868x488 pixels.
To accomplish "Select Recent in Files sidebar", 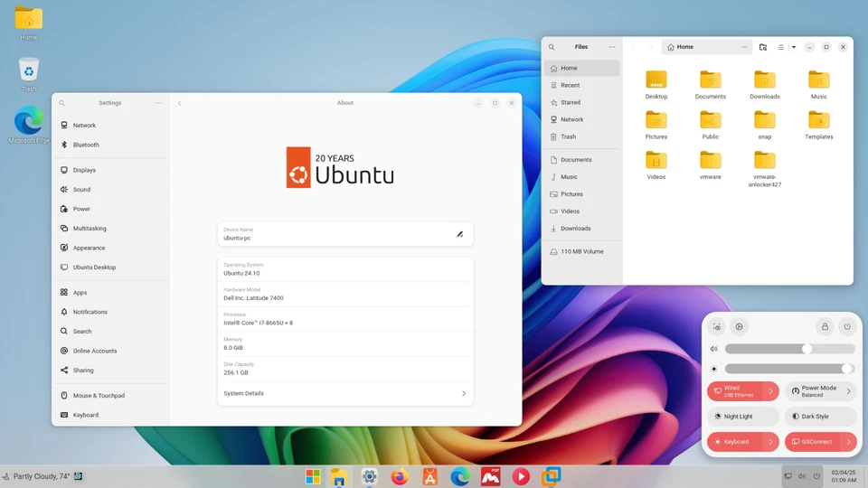I will pyautogui.click(x=581, y=85).
